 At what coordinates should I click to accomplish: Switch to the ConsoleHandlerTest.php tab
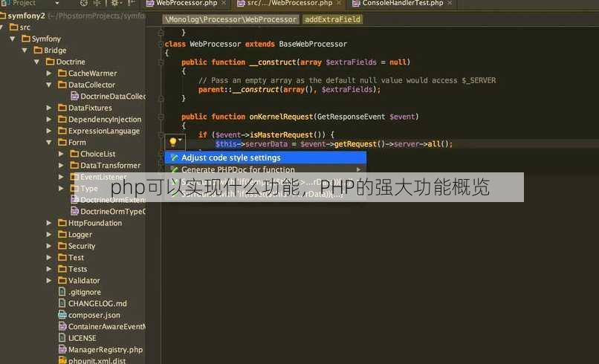(402, 4)
